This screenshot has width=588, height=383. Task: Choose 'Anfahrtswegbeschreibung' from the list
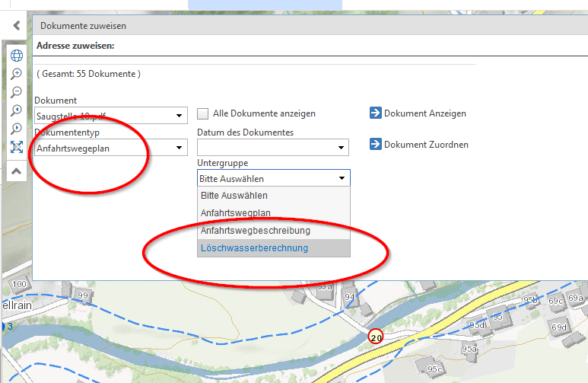coord(255,231)
